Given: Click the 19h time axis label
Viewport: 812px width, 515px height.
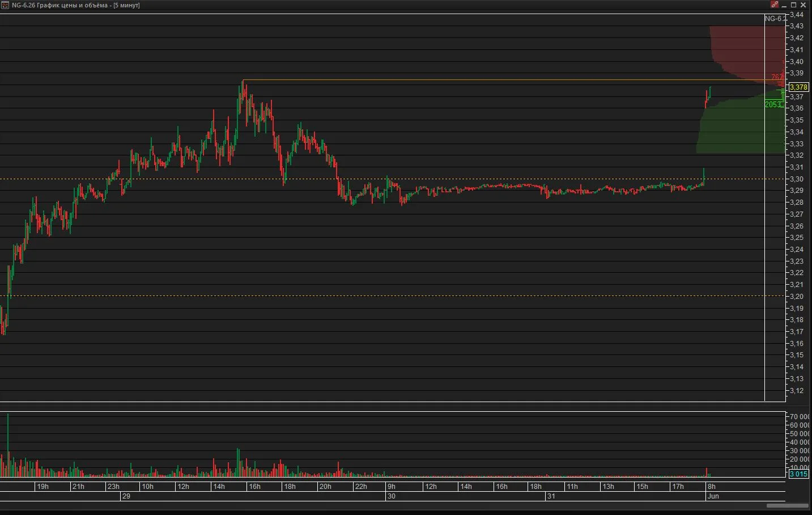Looking at the screenshot, I should tap(43, 487).
